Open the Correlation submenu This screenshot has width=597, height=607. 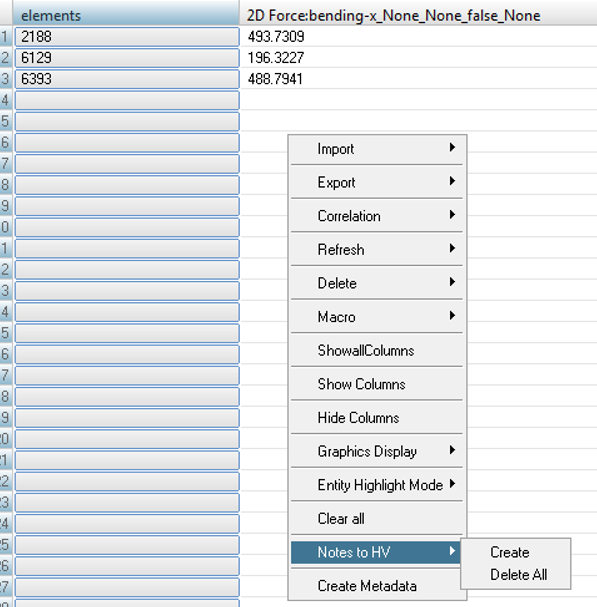click(377, 216)
